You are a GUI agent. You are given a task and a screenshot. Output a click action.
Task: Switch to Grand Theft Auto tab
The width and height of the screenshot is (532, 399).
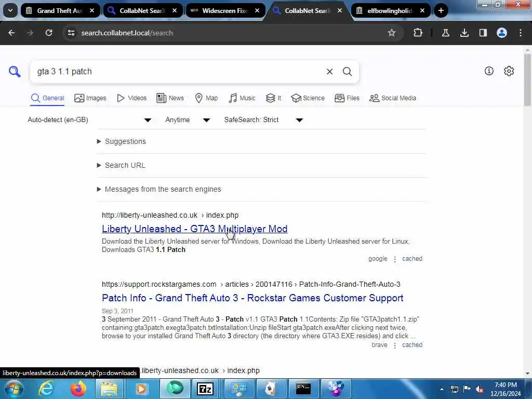click(59, 10)
